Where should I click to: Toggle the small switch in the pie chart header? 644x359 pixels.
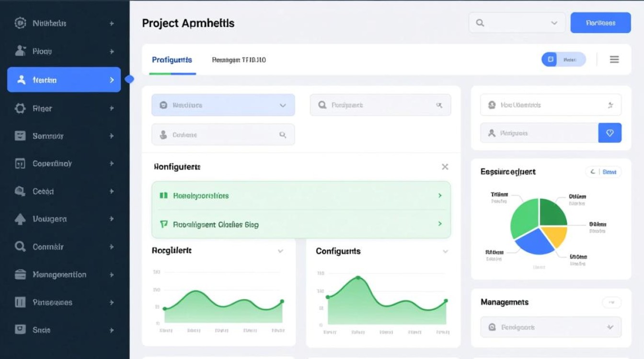click(x=603, y=172)
